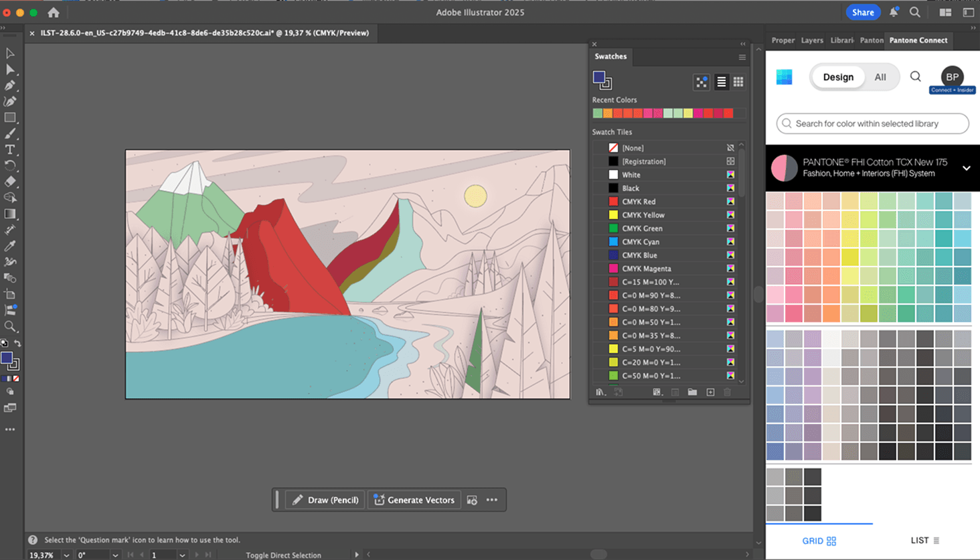Click Draw (Pencil) button
Screen dimensions: 980x560
[x=325, y=500]
